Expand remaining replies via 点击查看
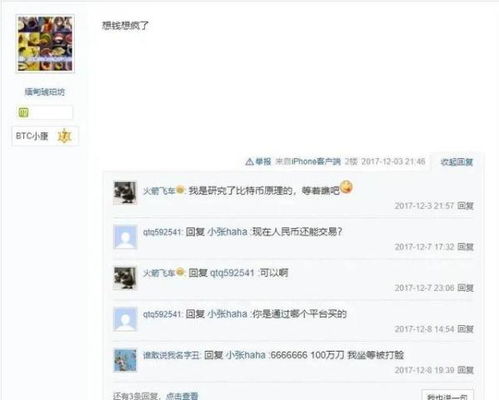The image size is (499, 400). 182,396
